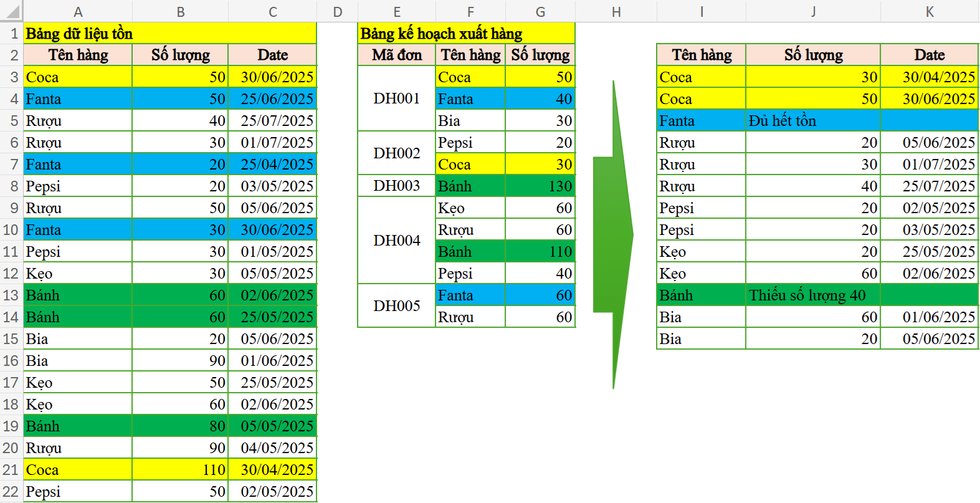
Task: Click the 'Bia' cell in the export plan table
Action: (470, 120)
